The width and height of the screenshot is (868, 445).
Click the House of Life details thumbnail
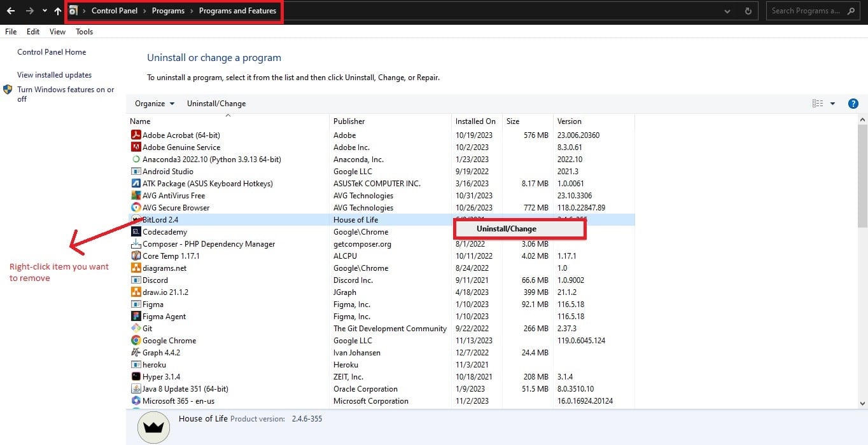point(153,427)
